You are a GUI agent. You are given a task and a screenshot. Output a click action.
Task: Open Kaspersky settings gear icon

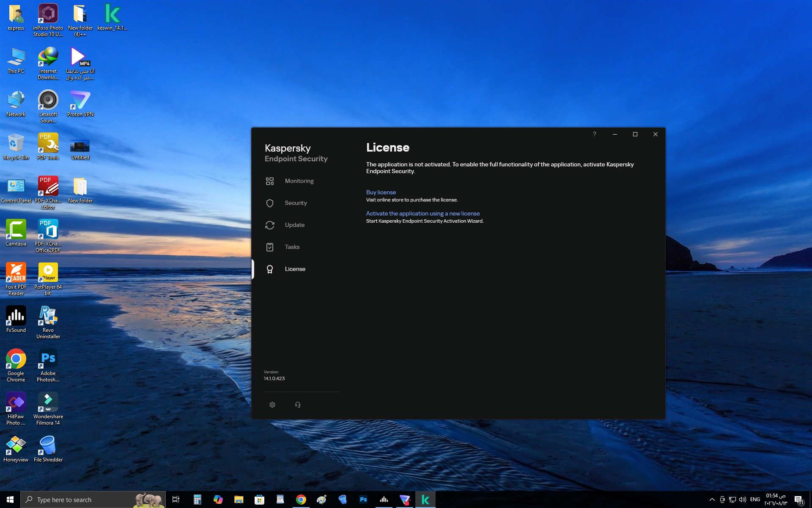[x=272, y=405]
